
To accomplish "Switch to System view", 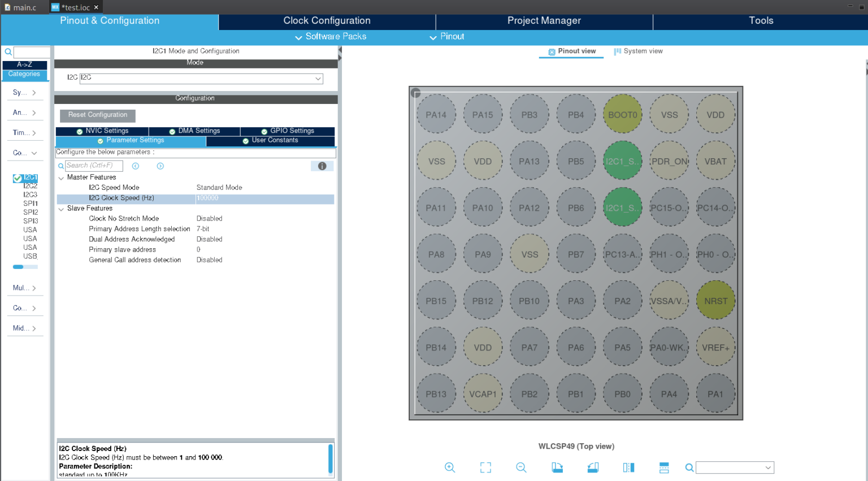I will [638, 51].
